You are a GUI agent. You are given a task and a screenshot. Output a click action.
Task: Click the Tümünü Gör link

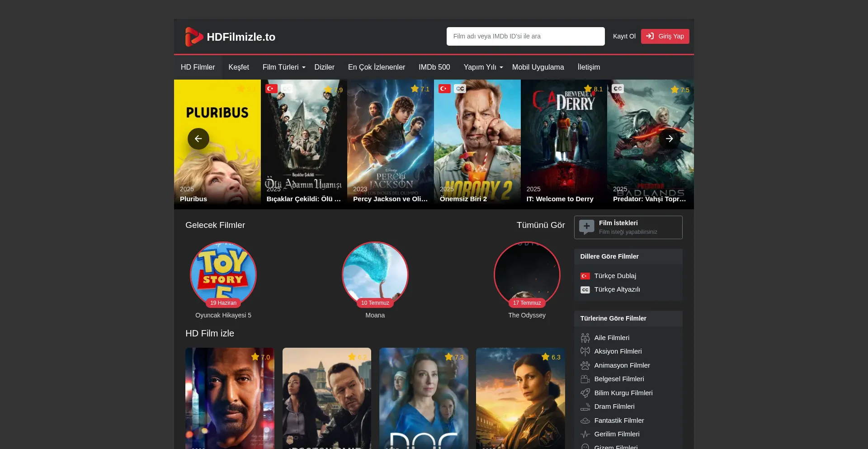coord(541,225)
